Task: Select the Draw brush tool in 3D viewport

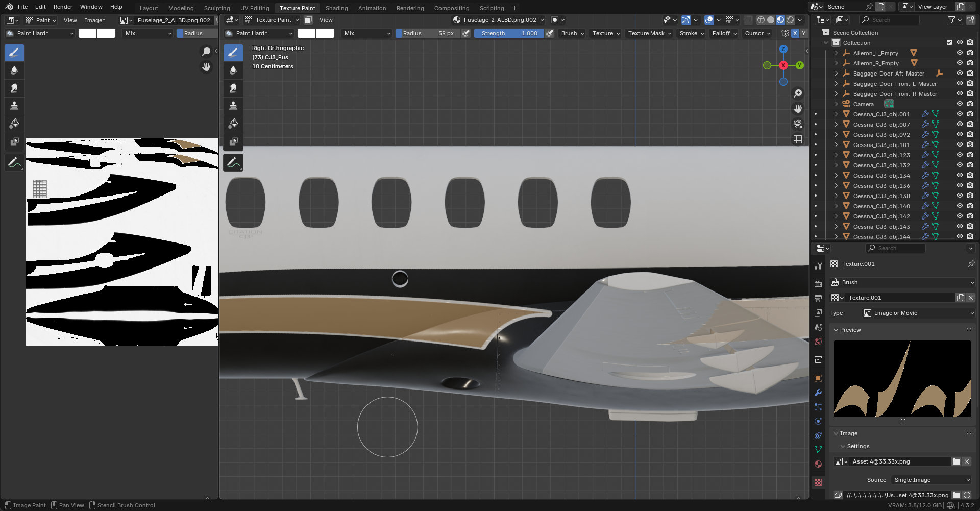Action: click(233, 53)
